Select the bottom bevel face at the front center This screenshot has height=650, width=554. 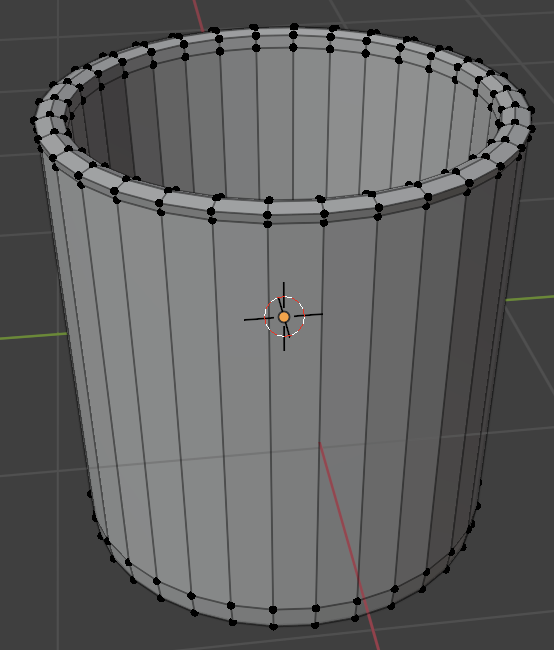pos(294,616)
